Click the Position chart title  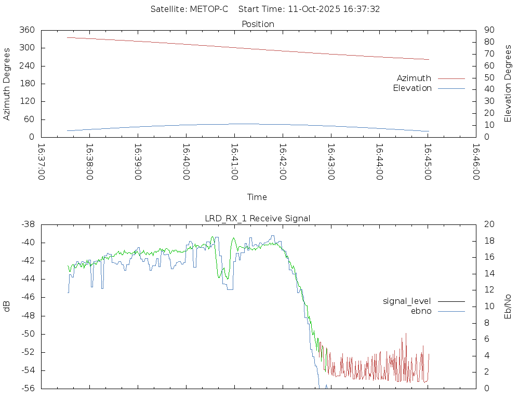click(258, 24)
